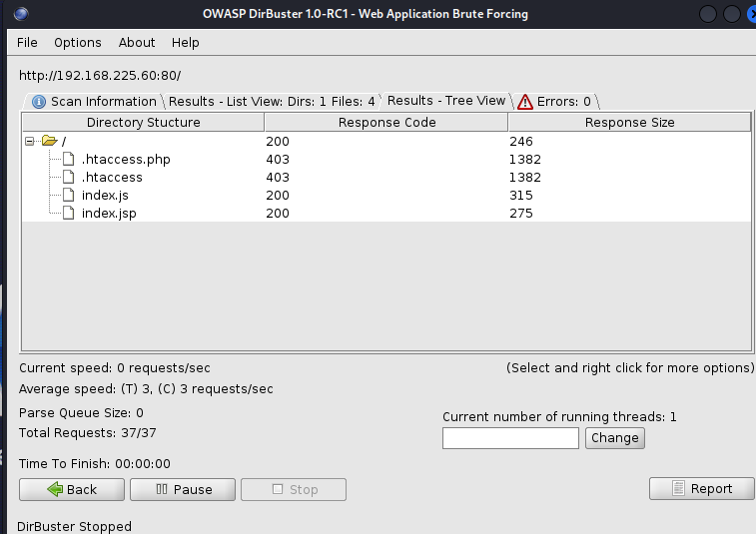The height and width of the screenshot is (534, 756).
Task: Click the DirBuster Stopped status text
Action: coord(74,526)
